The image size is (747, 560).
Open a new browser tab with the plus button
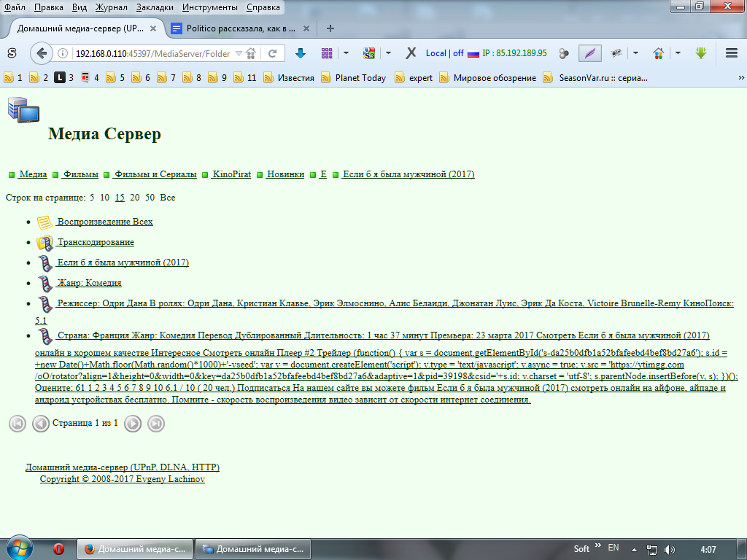(330, 28)
